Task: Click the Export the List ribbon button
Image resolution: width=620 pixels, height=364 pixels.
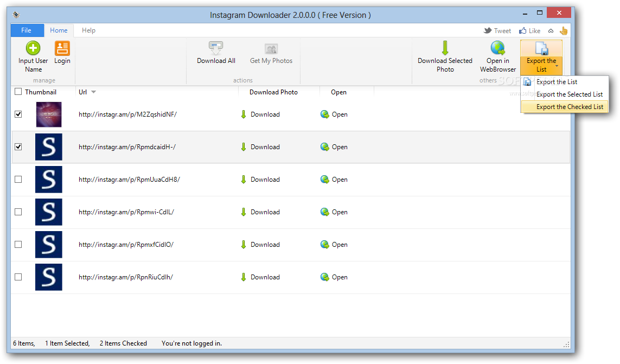Action: [x=541, y=57]
